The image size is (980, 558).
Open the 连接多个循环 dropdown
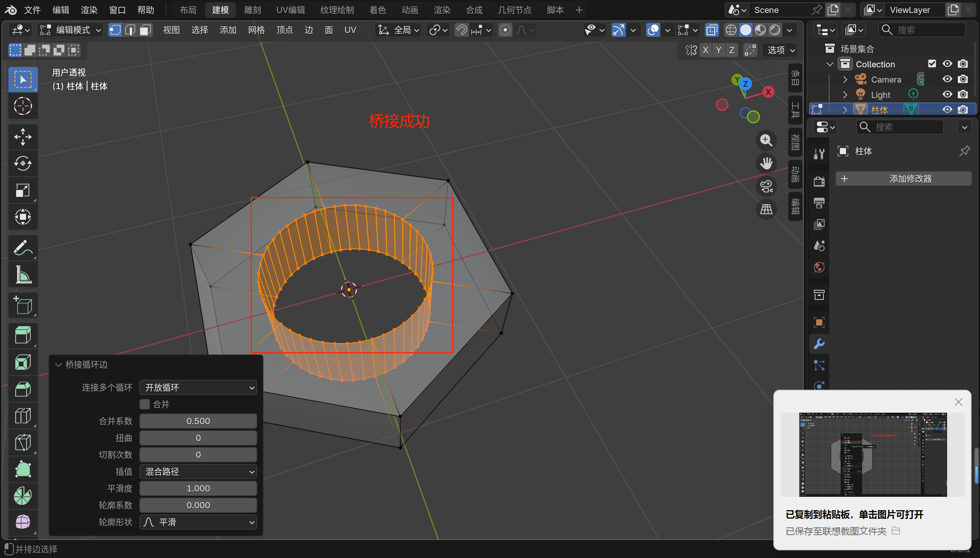pyautogui.click(x=198, y=387)
